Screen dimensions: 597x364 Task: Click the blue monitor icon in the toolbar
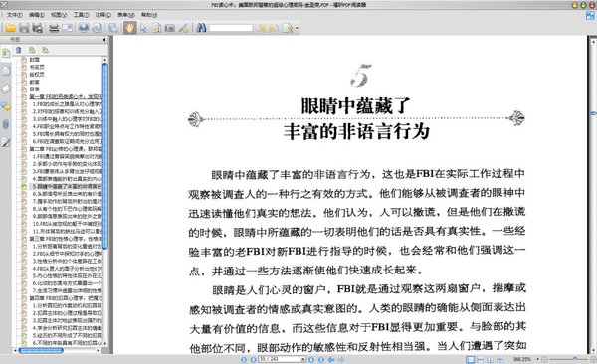[x=84, y=28]
